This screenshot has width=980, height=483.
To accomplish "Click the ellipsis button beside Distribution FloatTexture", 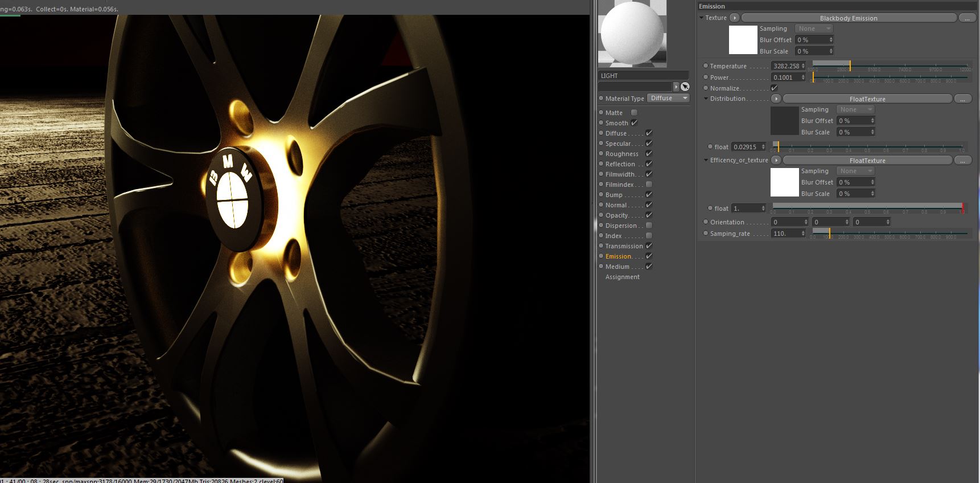I will click(x=962, y=99).
